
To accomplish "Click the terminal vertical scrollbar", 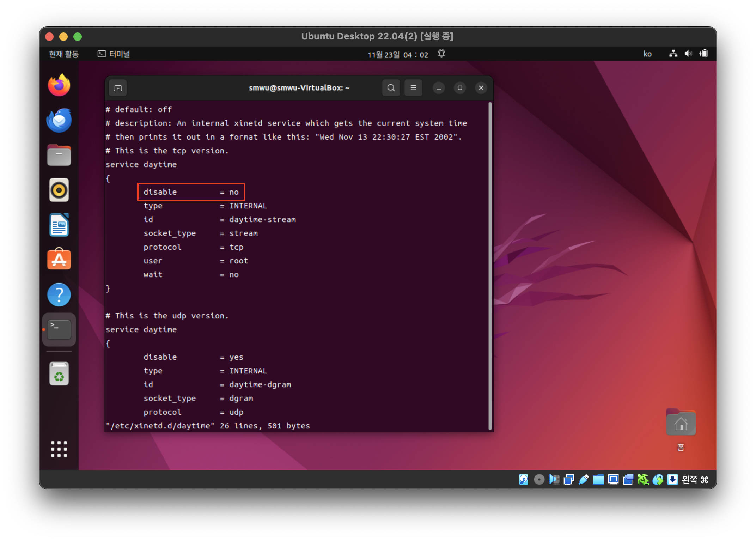I will click(490, 266).
